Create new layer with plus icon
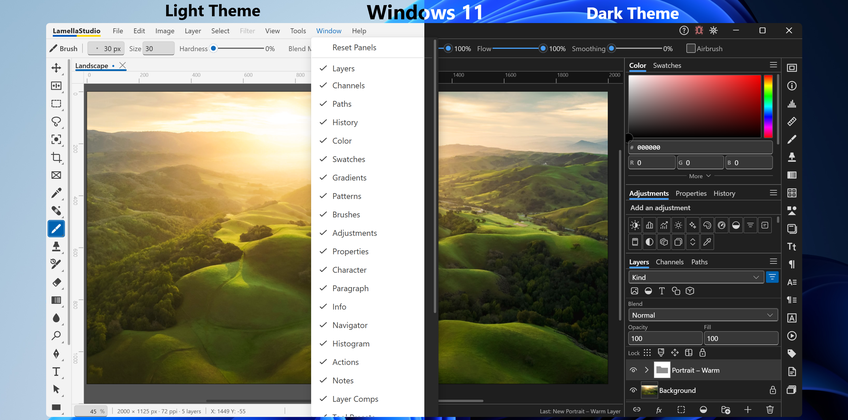The height and width of the screenshot is (420, 848). 748,410
